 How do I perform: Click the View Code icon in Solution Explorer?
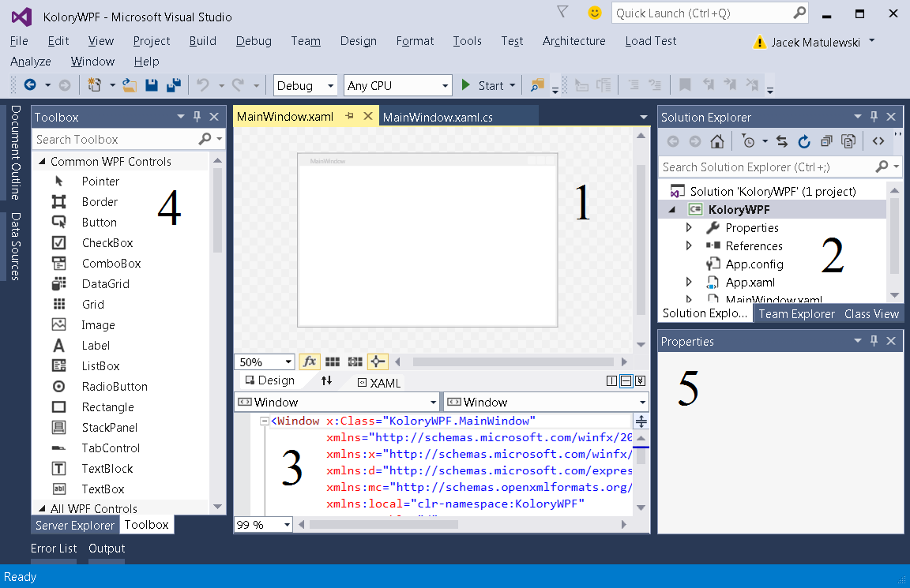878,141
